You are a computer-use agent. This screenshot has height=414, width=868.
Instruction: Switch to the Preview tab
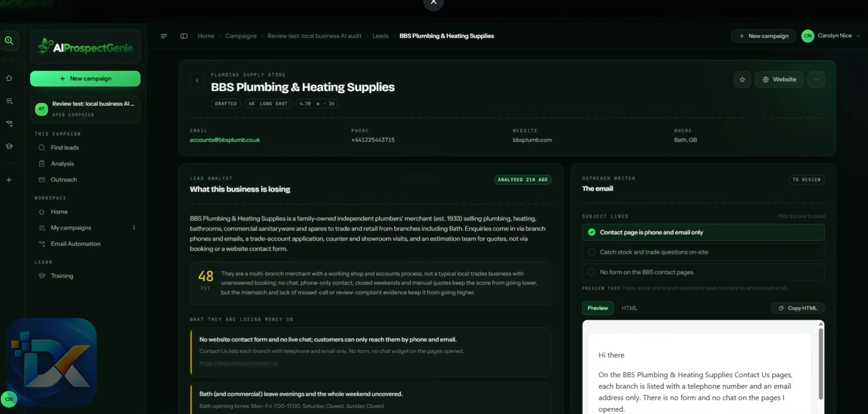597,308
